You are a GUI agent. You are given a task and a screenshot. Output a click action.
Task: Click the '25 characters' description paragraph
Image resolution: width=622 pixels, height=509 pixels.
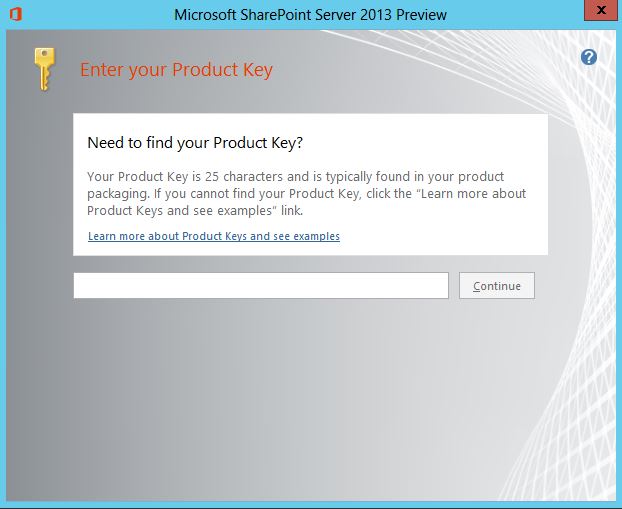tap(307, 194)
